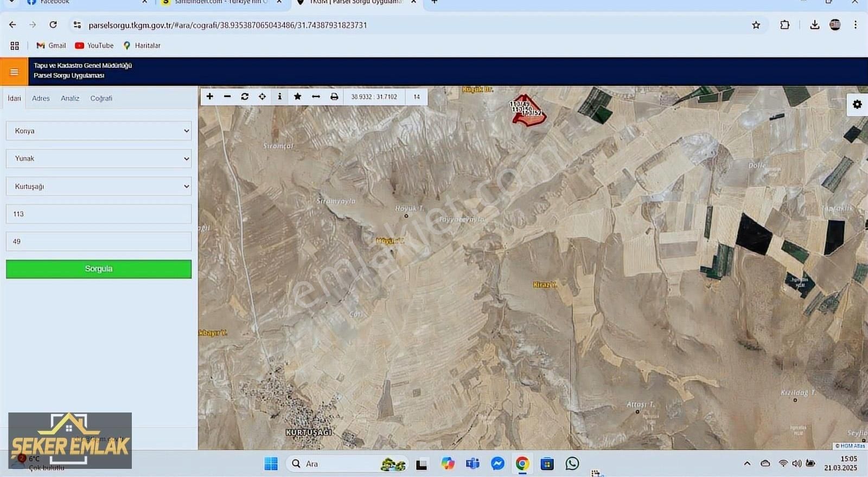Open the YouTube bookmark

pyautogui.click(x=94, y=46)
